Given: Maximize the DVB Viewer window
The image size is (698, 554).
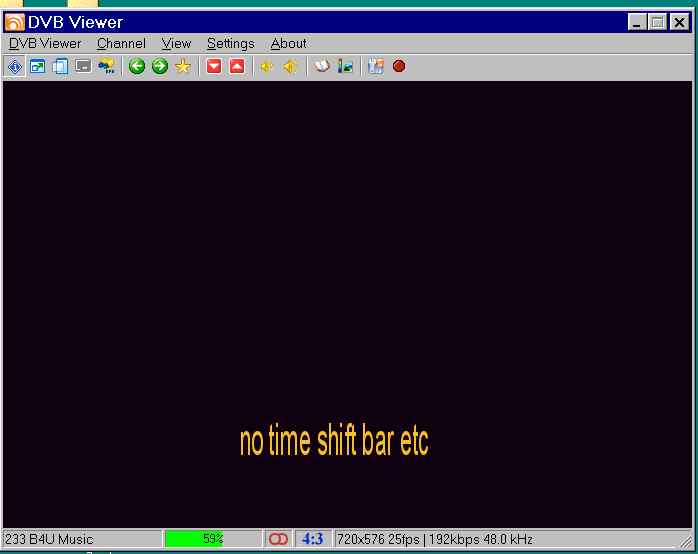Looking at the screenshot, I should pos(657,22).
